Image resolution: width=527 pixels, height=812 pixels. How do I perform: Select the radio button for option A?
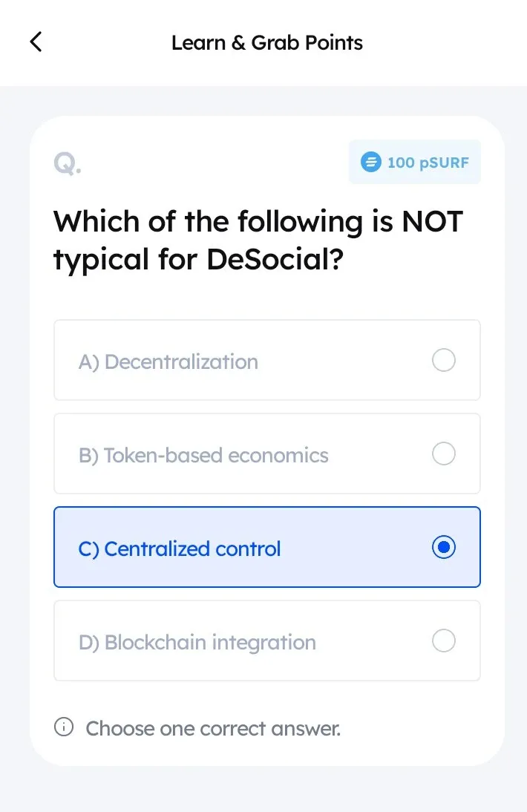[x=443, y=360]
